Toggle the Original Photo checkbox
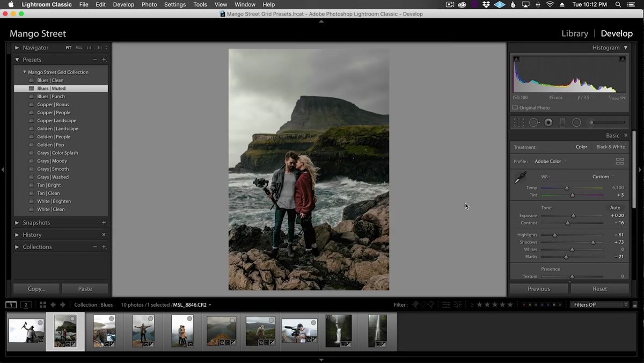This screenshot has width=644, height=363. tap(515, 108)
